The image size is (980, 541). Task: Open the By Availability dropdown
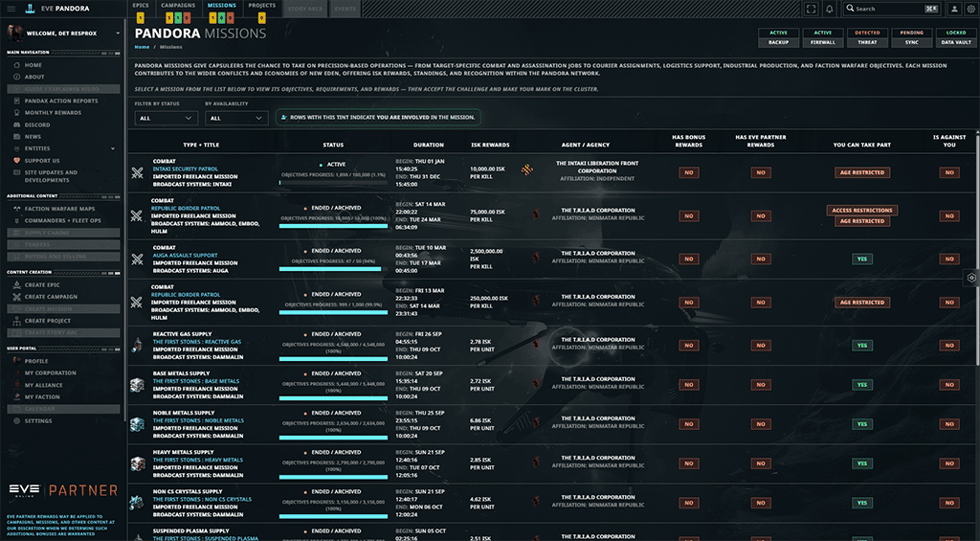(x=236, y=118)
